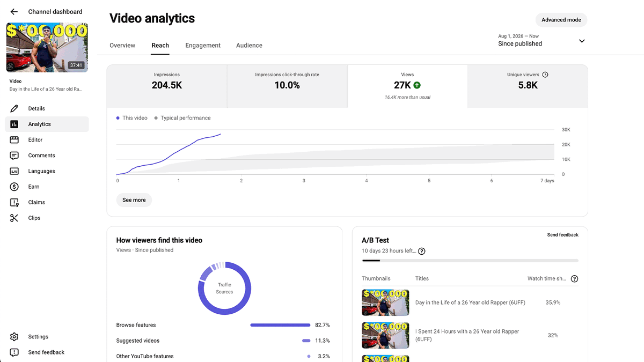The image size is (644, 362).
Task: Click the This video legend item
Action: pyautogui.click(x=132, y=118)
